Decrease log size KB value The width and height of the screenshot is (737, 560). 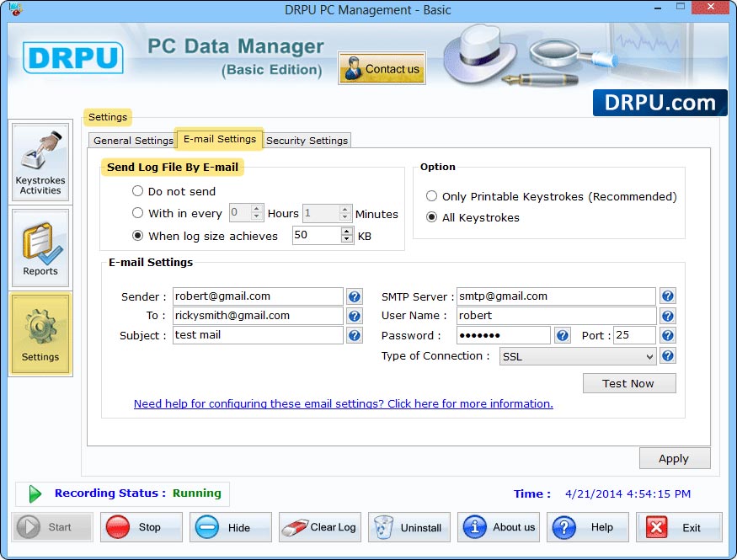347,239
